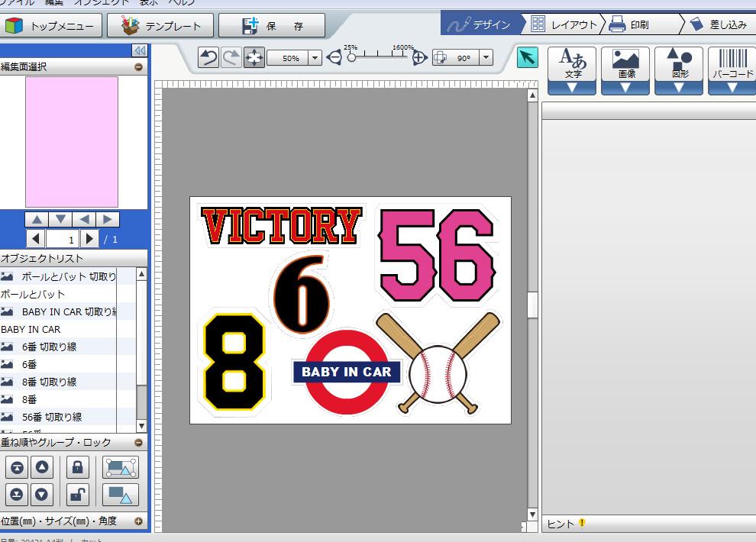Image resolution: width=756 pixels, height=542 pixels.
Task: Bring object to front icon
Action: (x=17, y=468)
